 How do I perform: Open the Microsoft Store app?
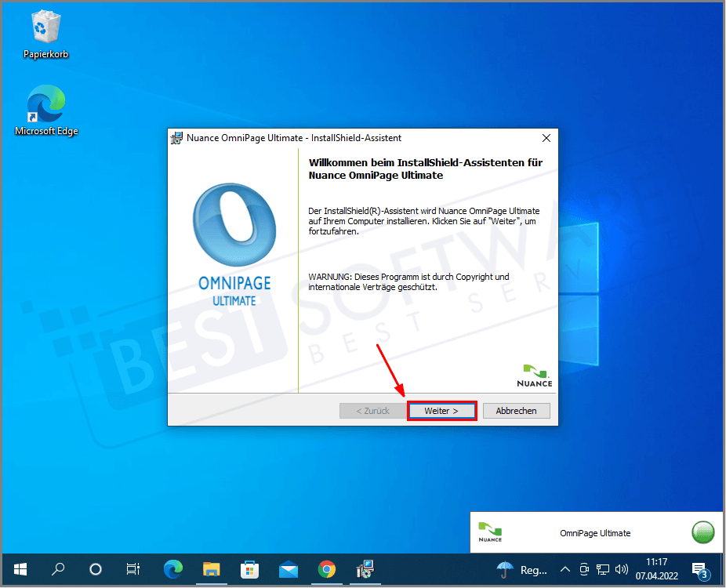[250, 569]
